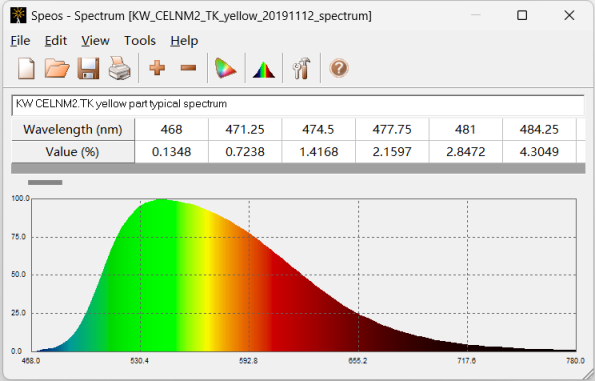Image resolution: width=596 pixels, height=381 pixels.
Task: Open the tools wrench and hammer icon
Action: click(301, 68)
